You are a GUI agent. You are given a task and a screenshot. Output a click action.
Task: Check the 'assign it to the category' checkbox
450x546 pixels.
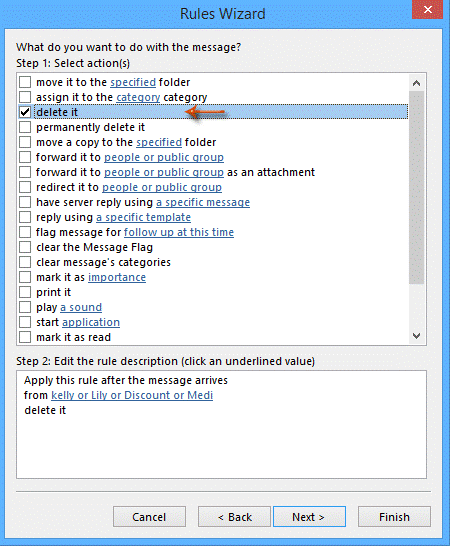point(25,97)
